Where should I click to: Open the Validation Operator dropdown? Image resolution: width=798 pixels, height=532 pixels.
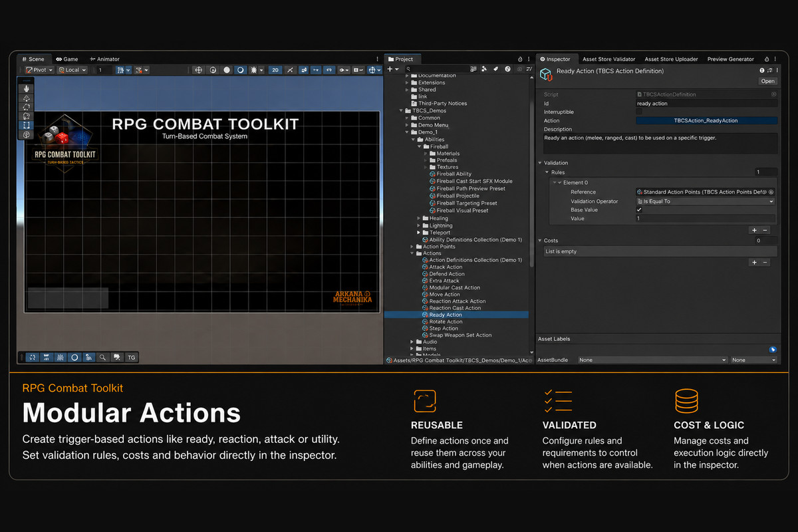(706, 201)
